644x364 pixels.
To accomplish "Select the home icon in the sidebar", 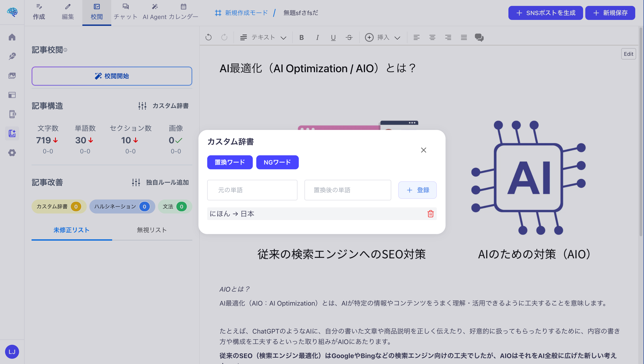I will (x=12, y=37).
